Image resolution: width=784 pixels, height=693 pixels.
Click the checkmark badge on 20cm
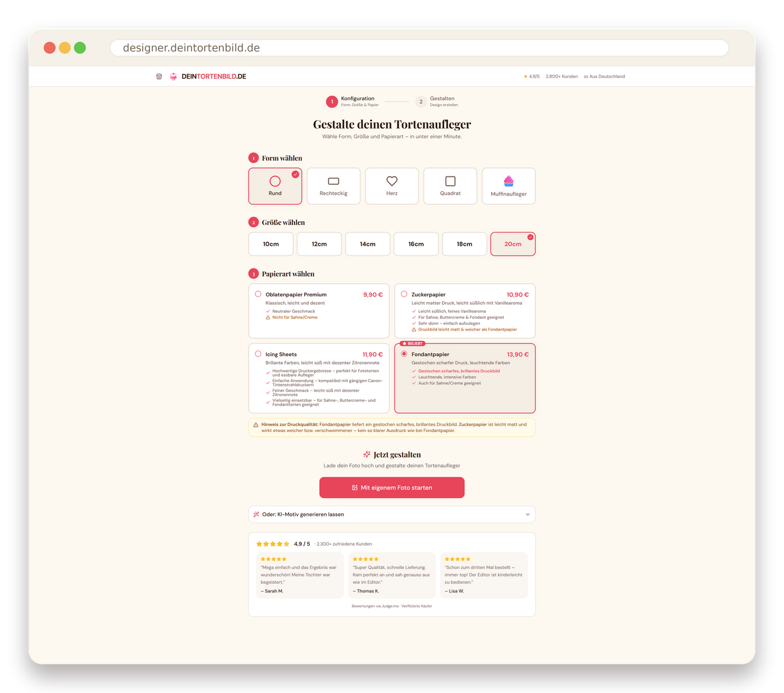coord(530,237)
